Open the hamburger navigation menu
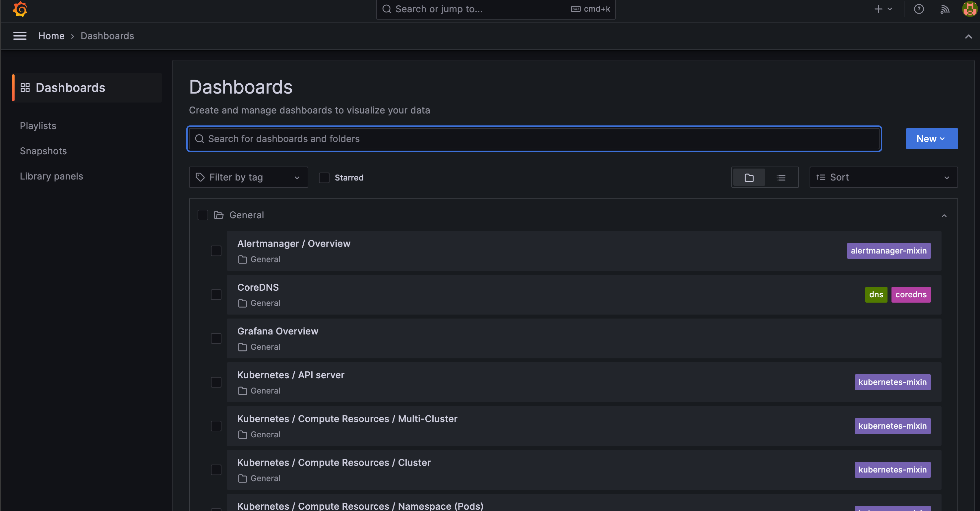Screen dimensions: 980x511 pos(20,36)
